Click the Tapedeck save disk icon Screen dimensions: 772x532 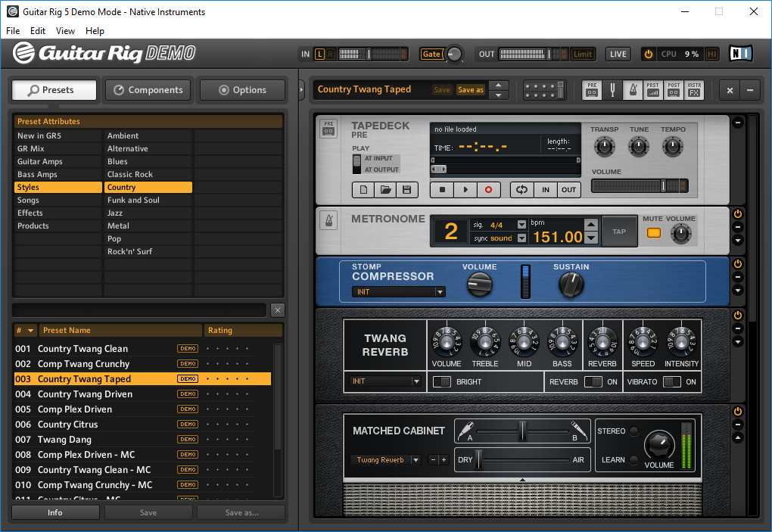pyautogui.click(x=406, y=189)
